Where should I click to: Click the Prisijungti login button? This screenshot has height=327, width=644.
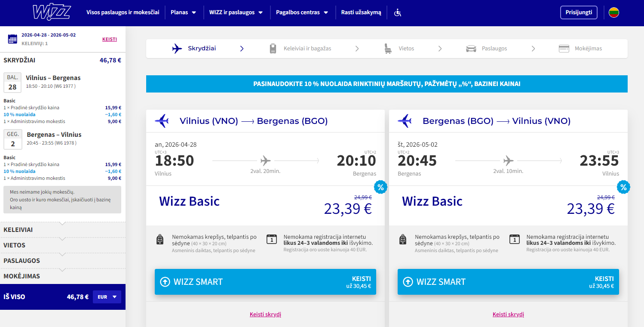pos(579,12)
